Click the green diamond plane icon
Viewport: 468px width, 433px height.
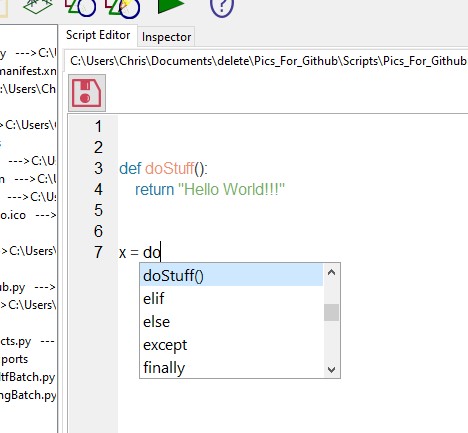[38, 6]
